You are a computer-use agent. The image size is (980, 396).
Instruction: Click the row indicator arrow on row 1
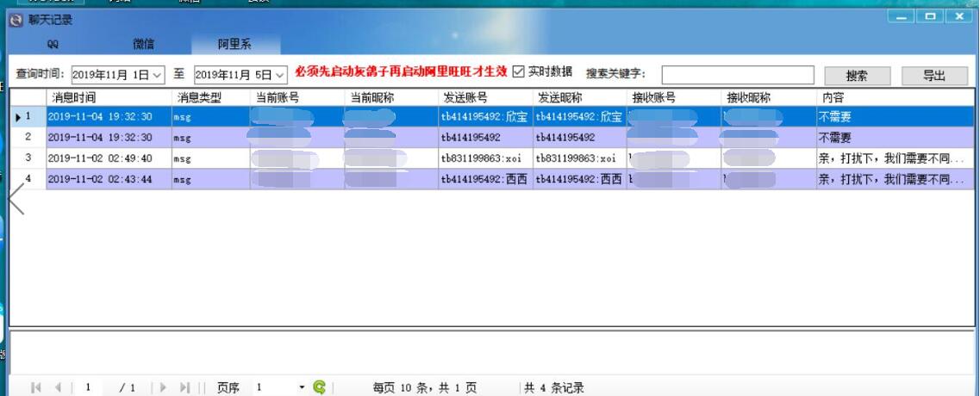(x=19, y=117)
